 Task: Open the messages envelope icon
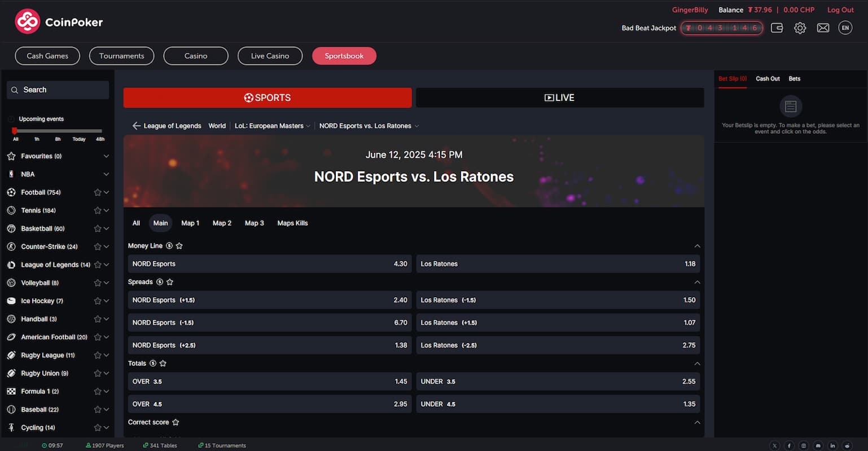pyautogui.click(x=823, y=28)
